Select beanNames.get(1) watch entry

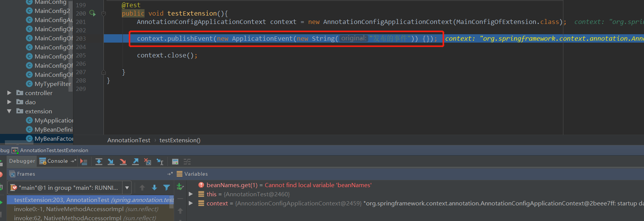(289, 185)
